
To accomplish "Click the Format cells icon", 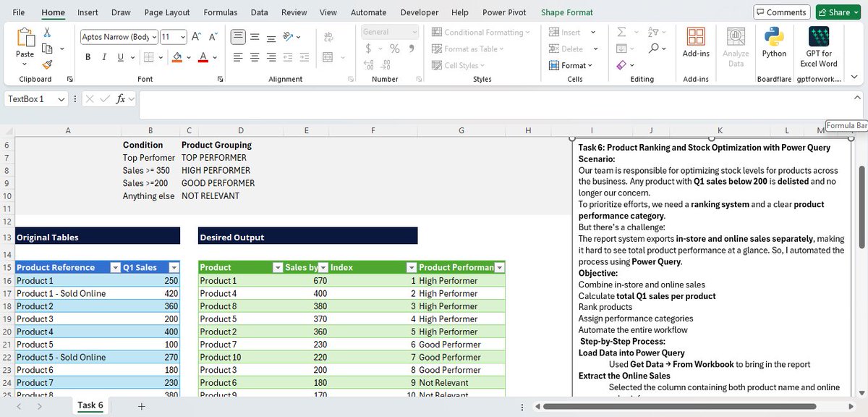I will [x=554, y=65].
